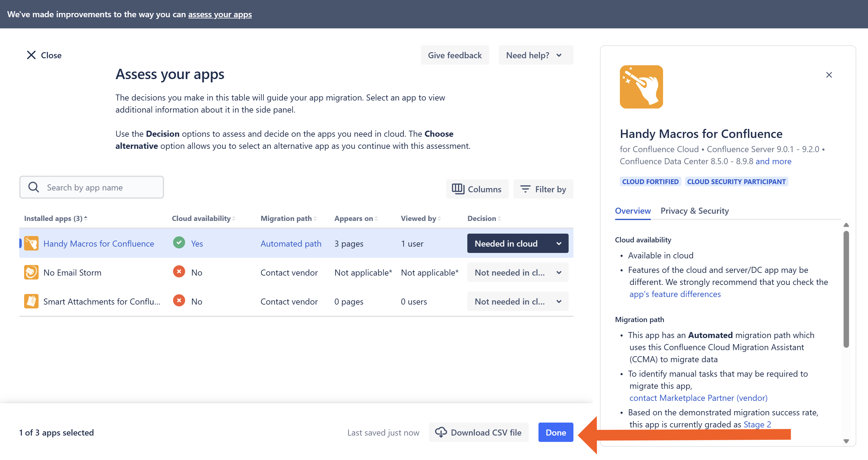Viewport: 868px width, 460px height.
Task: Click the large Handy Macros logo in side panel
Action: 641,87
